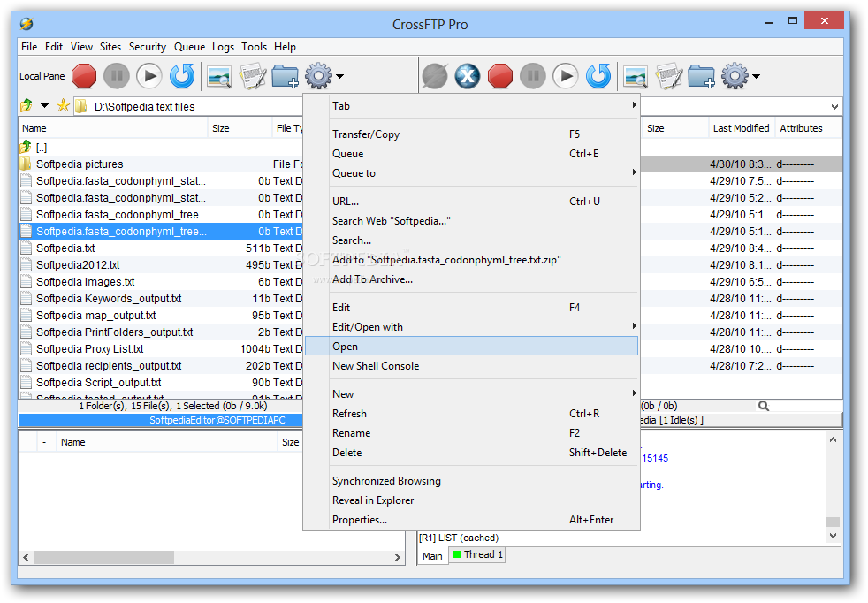The width and height of the screenshot is (868, 603).
Task: Click the local pane blue refresh icon
Action: 182,76
